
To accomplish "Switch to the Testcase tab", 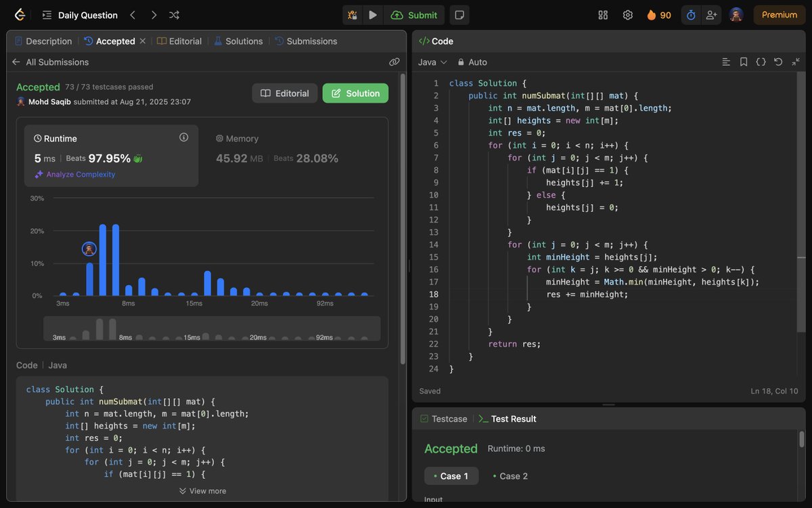I will [444, 419].
